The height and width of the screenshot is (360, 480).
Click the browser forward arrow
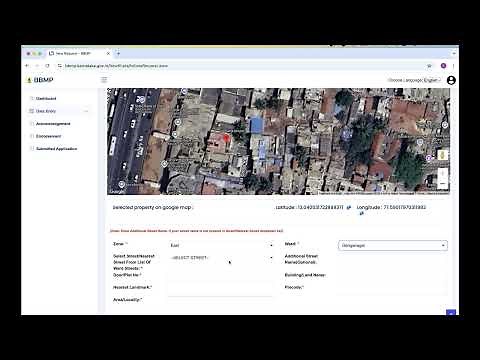(37, 66)
